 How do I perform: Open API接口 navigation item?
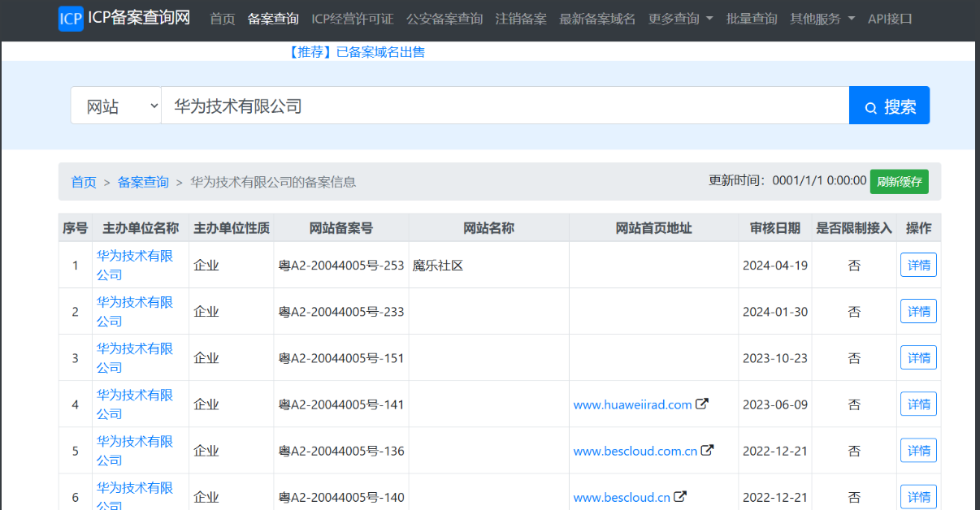(x=890, y=19)
